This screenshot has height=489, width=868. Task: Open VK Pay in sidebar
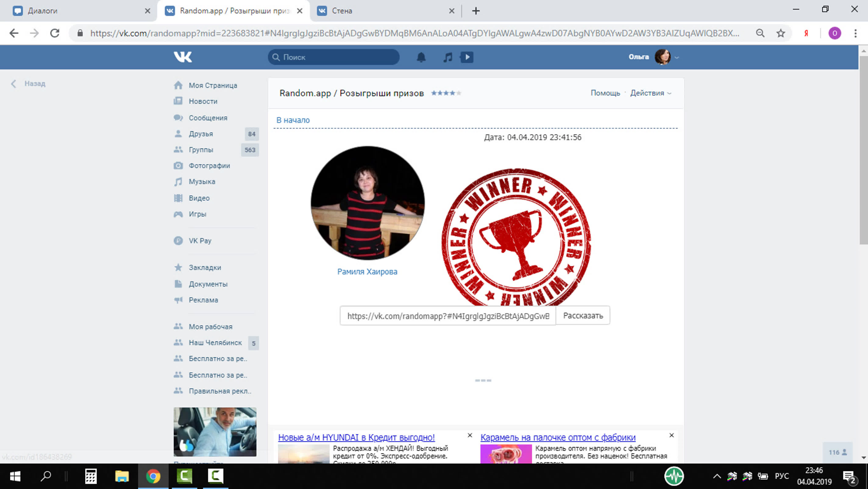point(200,240)
